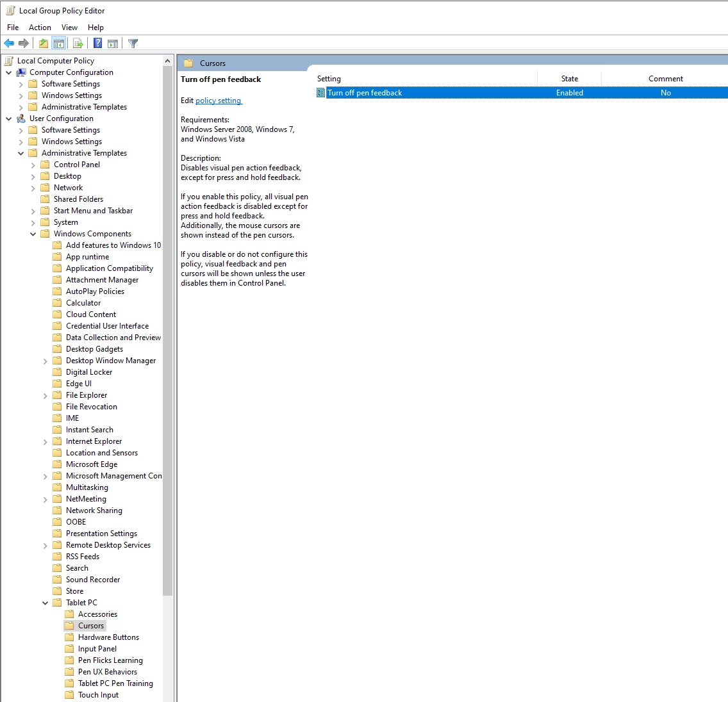
Task: Select the Hardware Buttons folder
Action: [109, 637]
